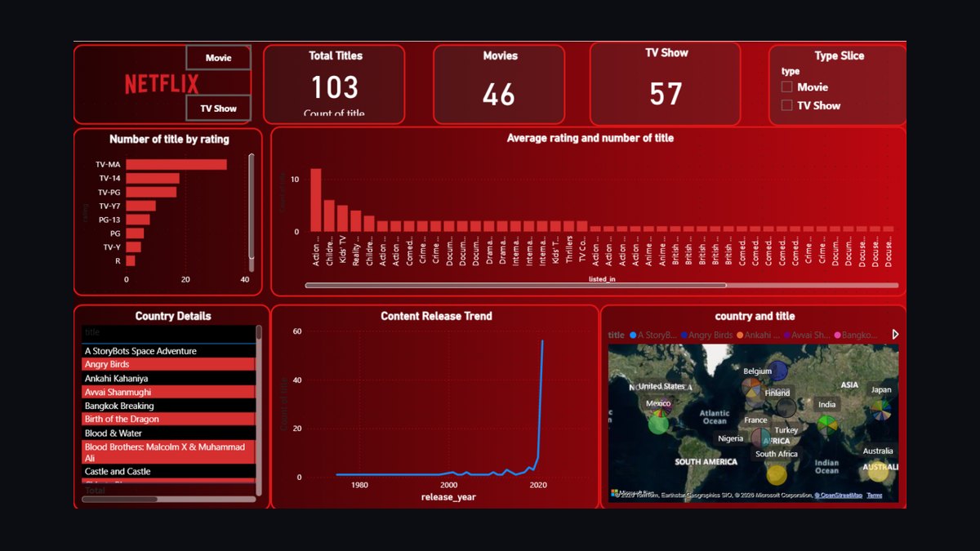Click the Mexico green bubble on the map
980x551 pixels.
658,424
